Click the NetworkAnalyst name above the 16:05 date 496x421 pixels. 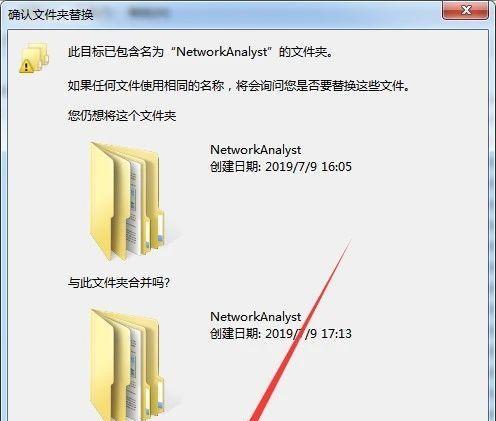256,150
